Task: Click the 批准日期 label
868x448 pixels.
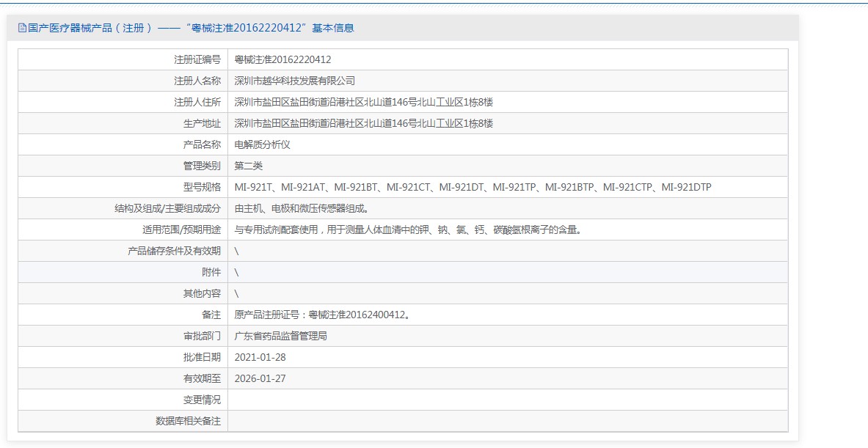Action: click(x=202, y=357)
